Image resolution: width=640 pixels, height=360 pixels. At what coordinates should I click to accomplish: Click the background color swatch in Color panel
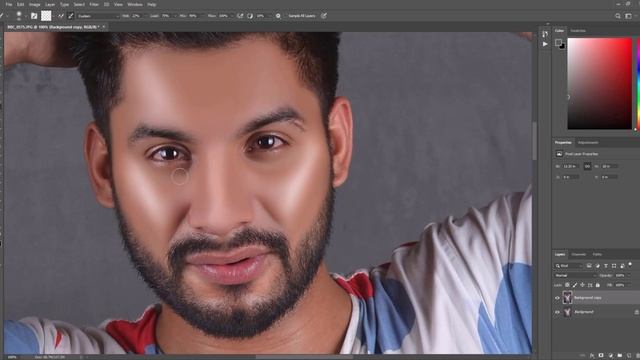(x=563, y=47)
